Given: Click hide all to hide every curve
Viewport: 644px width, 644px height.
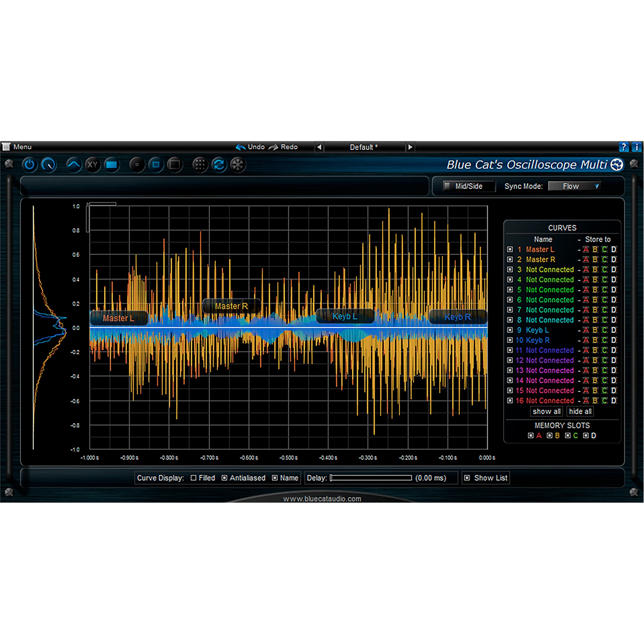Looking at the screenshot, I should coord(580,411).
